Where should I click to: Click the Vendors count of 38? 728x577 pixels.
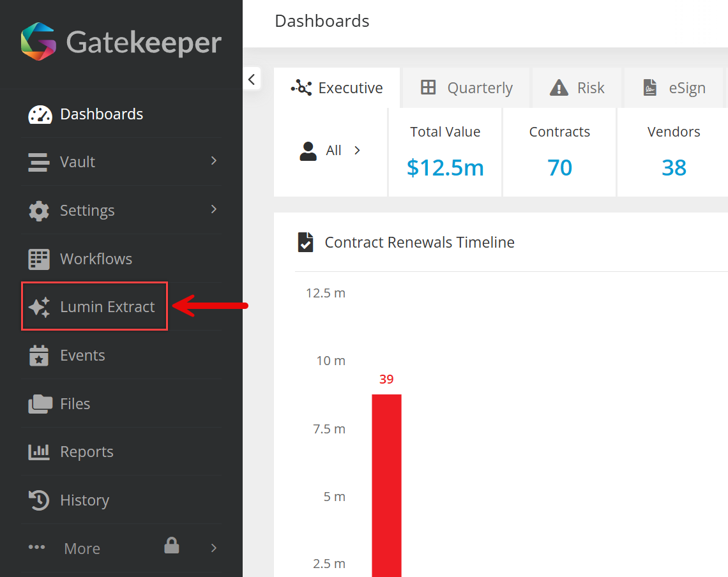click(x=674, y=168)
